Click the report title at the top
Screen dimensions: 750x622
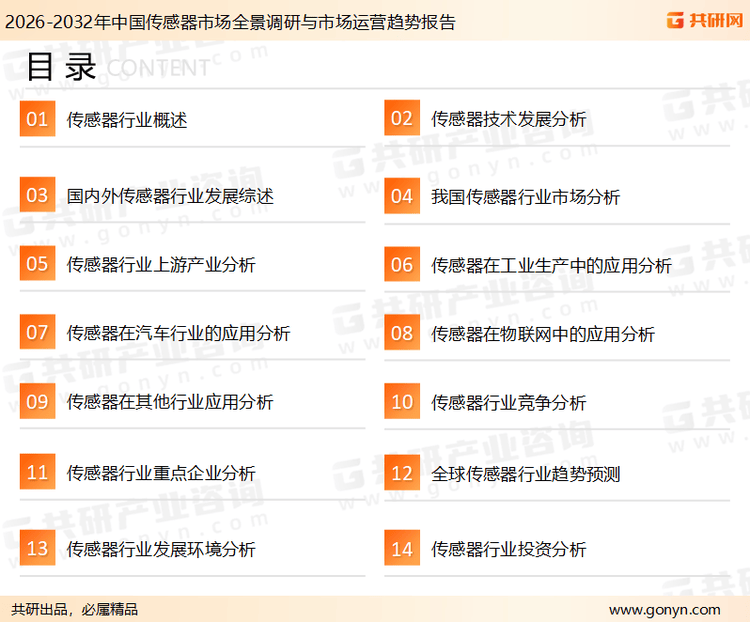230,21
